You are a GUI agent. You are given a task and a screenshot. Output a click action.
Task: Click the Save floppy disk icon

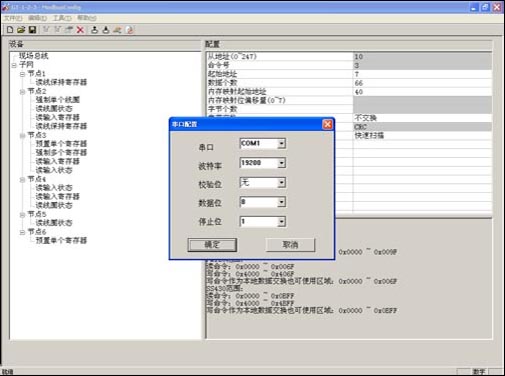coord(32,30)
